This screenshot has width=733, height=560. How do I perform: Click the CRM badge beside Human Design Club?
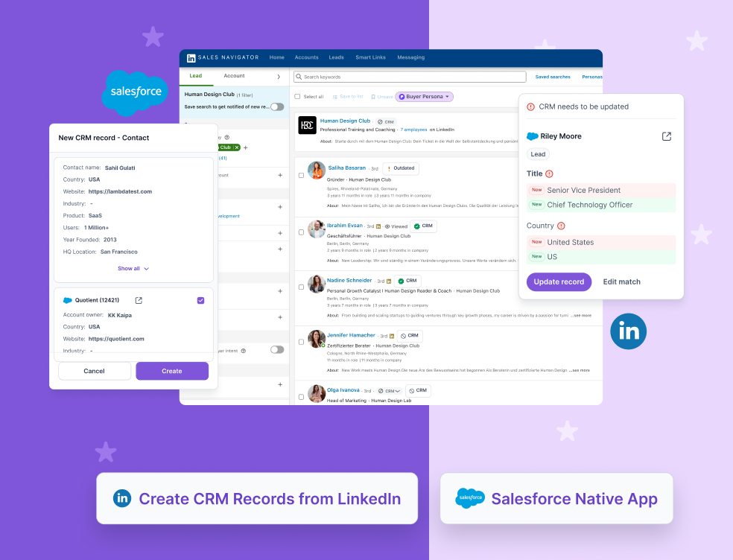point(387,121)
